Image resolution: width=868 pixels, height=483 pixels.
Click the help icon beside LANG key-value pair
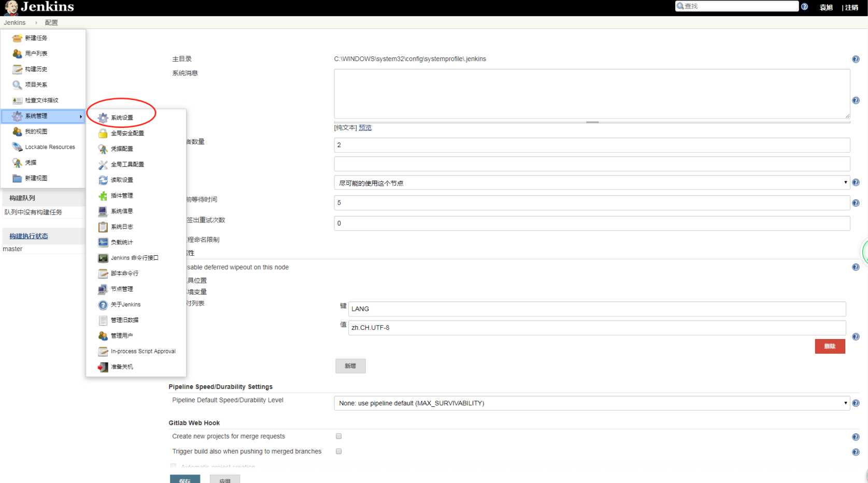click(856, 336)
